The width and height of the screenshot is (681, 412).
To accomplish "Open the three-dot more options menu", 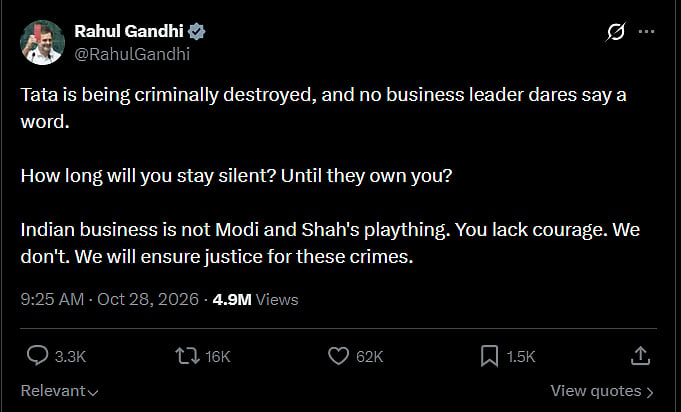I will point(646,31).
